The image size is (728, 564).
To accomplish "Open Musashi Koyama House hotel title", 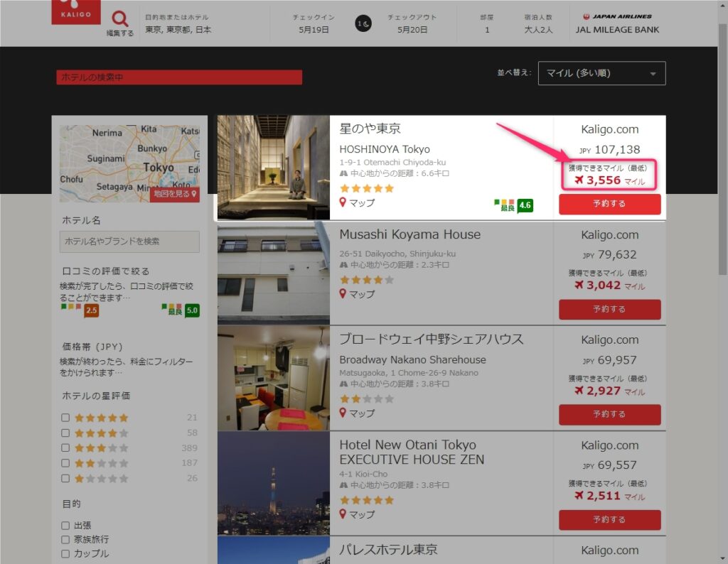I will 410,234.
